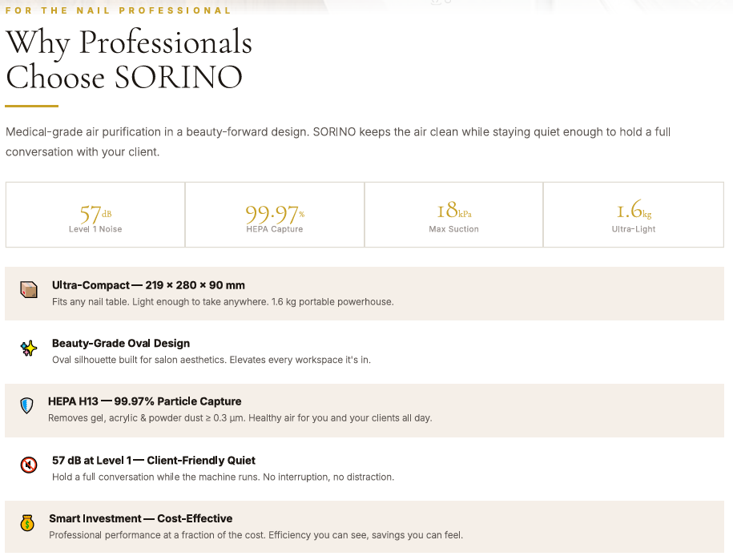Click the sparkle icon beside Beauty-Grade Oval Design
The height and width of the screenshot is (560, 733).
point(29,348)
